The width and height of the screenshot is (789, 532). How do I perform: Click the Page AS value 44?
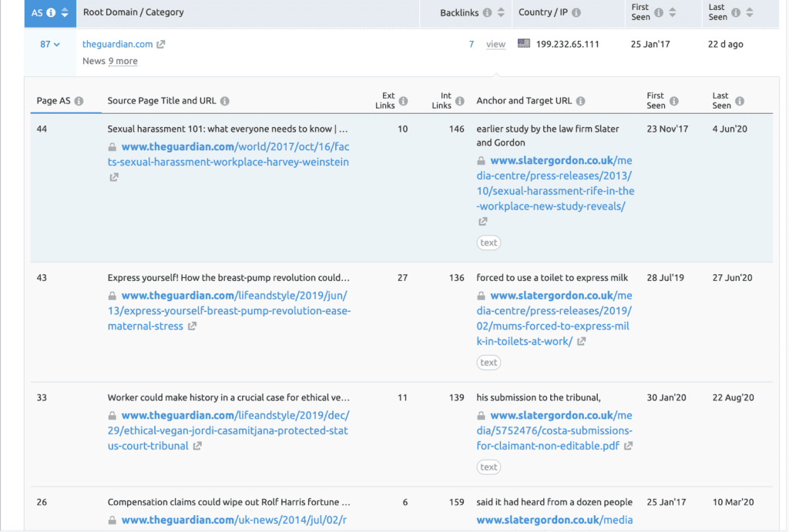click(42, 129)
